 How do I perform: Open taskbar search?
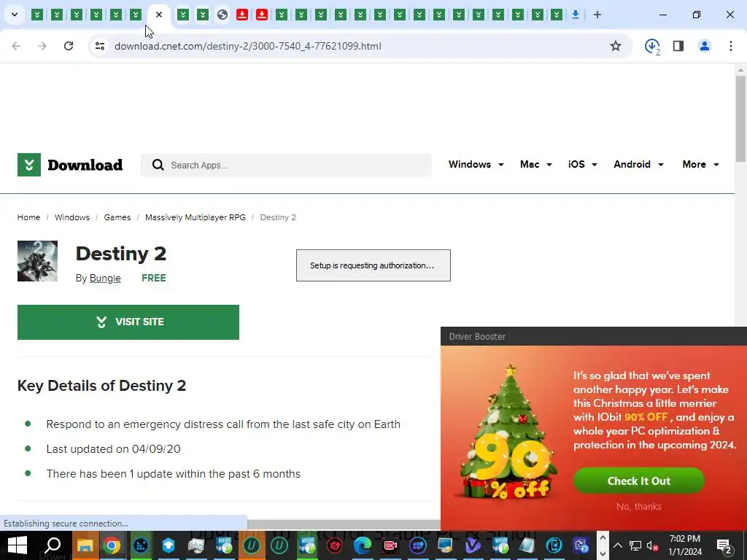click(x=53, y=545)
